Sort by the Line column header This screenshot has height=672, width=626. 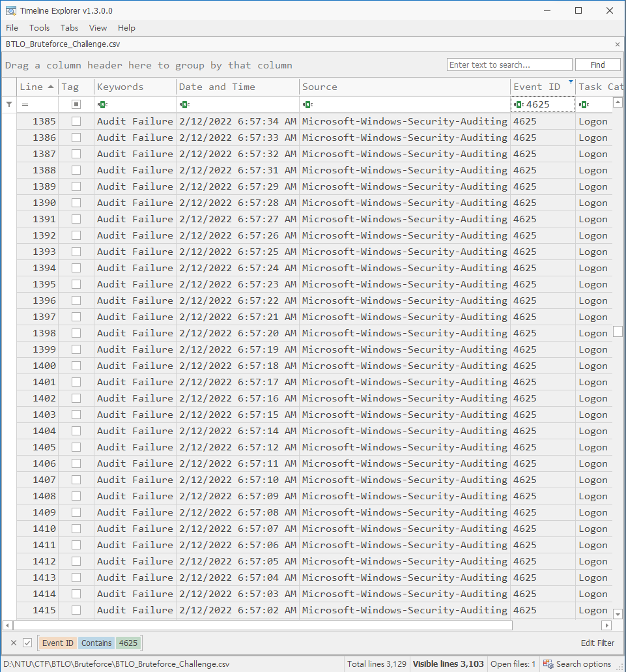point(37,87)
